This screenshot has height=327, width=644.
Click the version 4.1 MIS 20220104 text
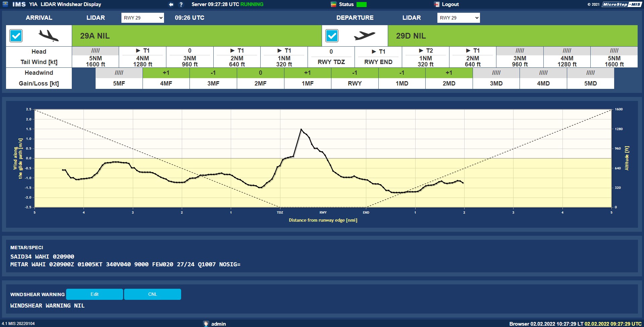tap(18, 324)
